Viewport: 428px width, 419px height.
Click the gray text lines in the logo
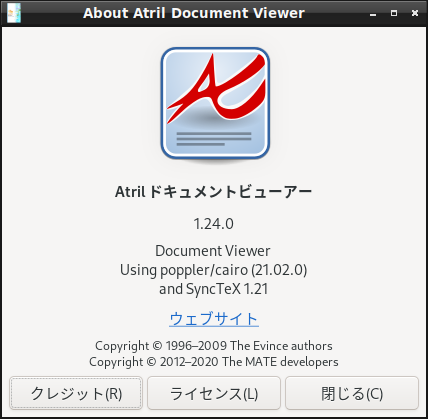(x=214, y=139)
